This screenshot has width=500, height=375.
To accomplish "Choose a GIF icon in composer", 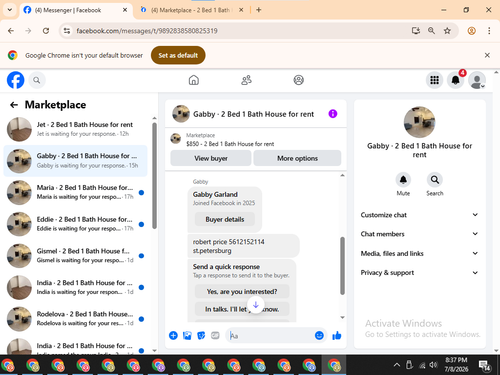I will 215,335.
